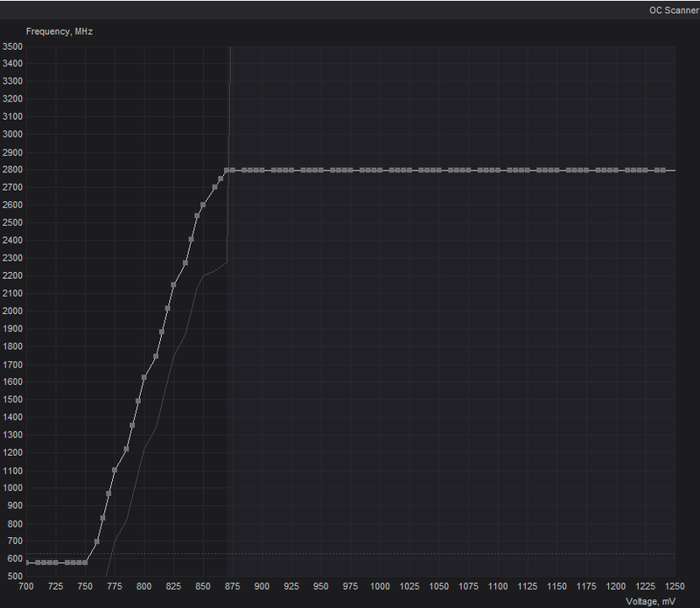Select the curve point at 795 mV

pyautogui.click(x=138, y=401)
